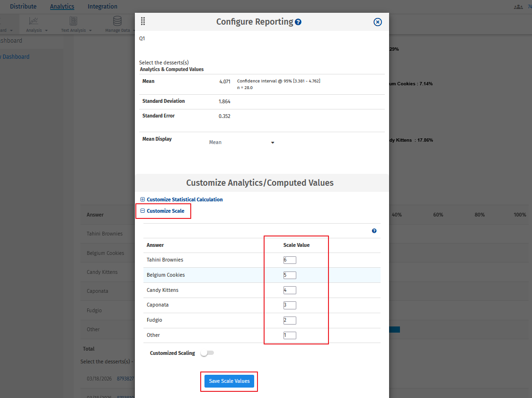Open the Text Analysis tool
The width and height of the screenshot is (532, 398).
point(73,24)
